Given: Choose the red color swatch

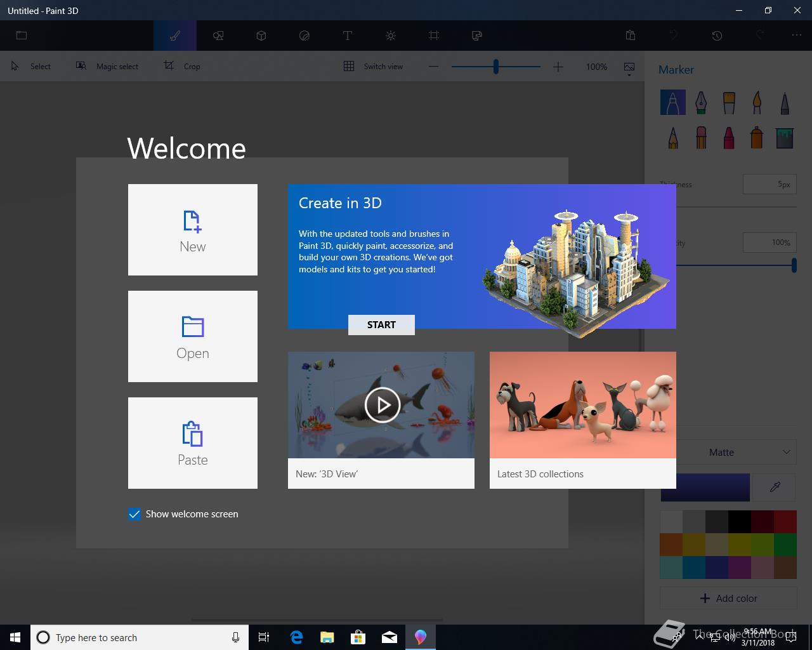Looking at the screenshot, I should click(x=785, y=522).
